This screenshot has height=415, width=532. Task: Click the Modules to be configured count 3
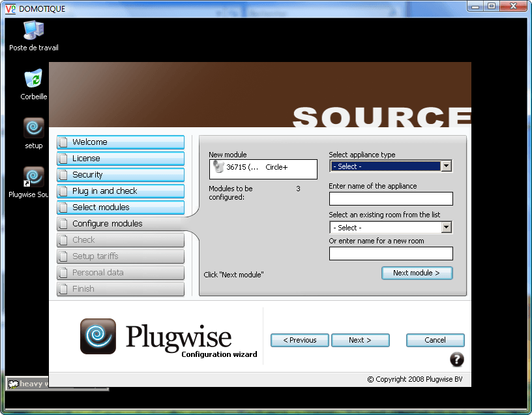[298, 189]
